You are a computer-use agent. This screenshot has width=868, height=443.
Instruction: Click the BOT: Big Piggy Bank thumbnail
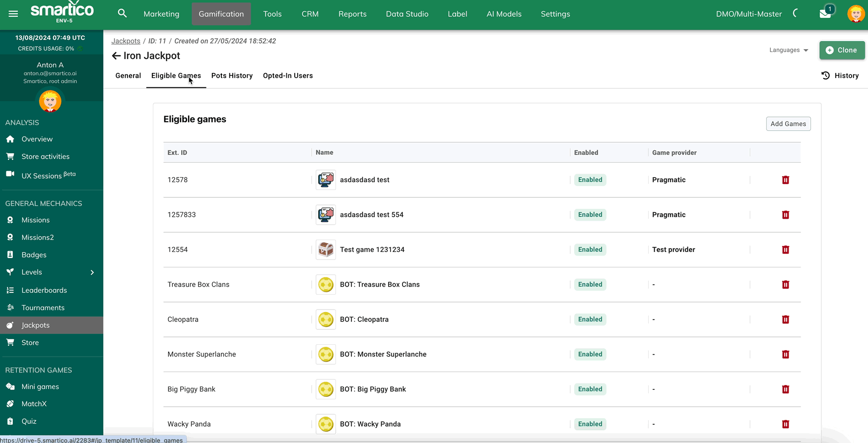(x=326, y=389)
